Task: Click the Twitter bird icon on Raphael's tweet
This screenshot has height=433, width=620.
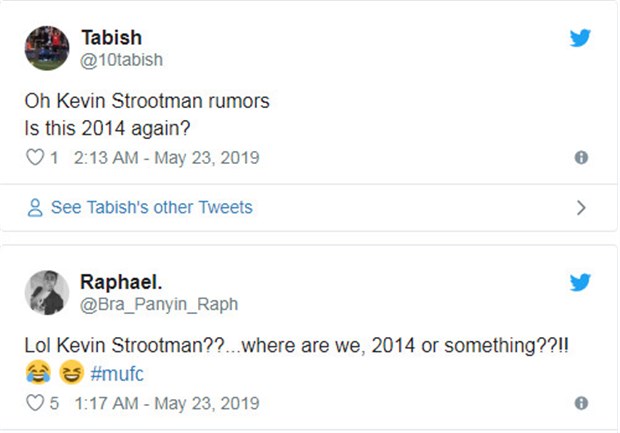Action: click(x=580, y=282)
